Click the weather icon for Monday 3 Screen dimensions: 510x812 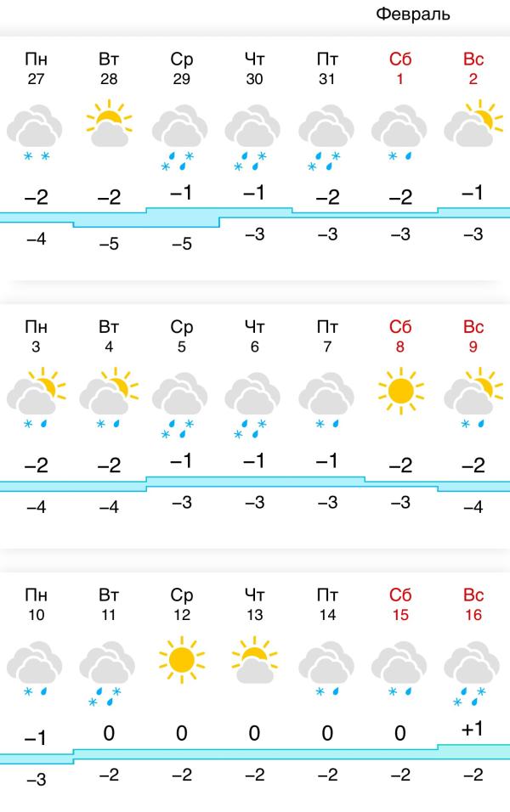click(x=36, y=398)
